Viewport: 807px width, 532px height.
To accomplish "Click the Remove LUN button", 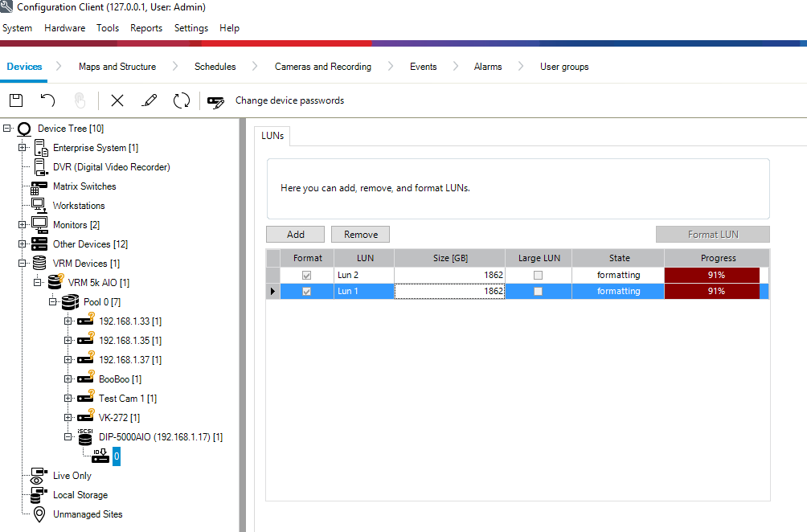I will point(360,235).
